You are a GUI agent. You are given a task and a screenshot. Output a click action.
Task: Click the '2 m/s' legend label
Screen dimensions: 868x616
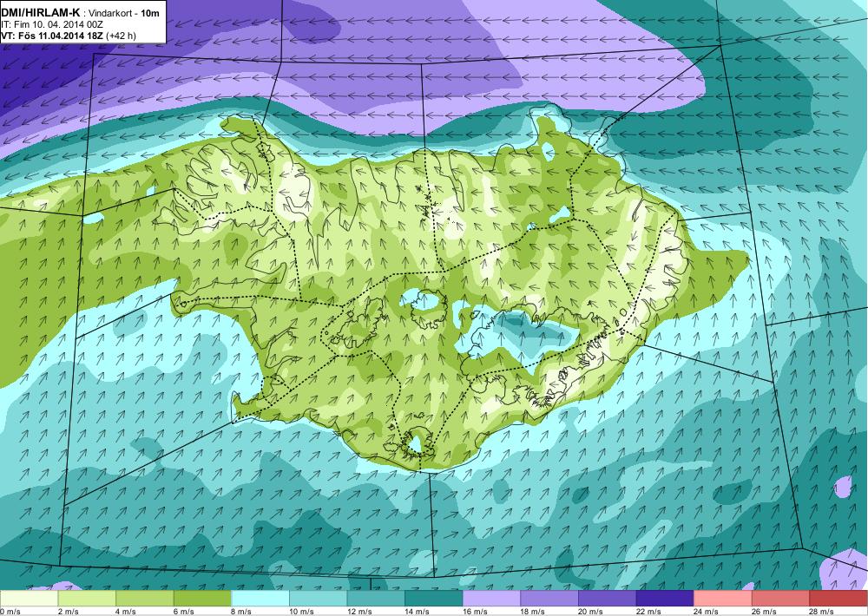point(68,612)
